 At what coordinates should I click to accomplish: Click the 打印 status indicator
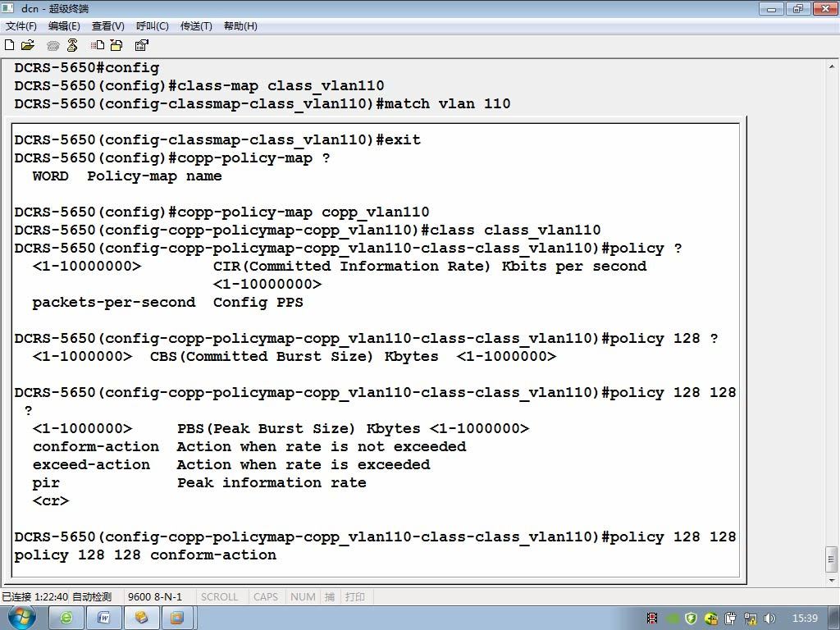tap(354, 597)
